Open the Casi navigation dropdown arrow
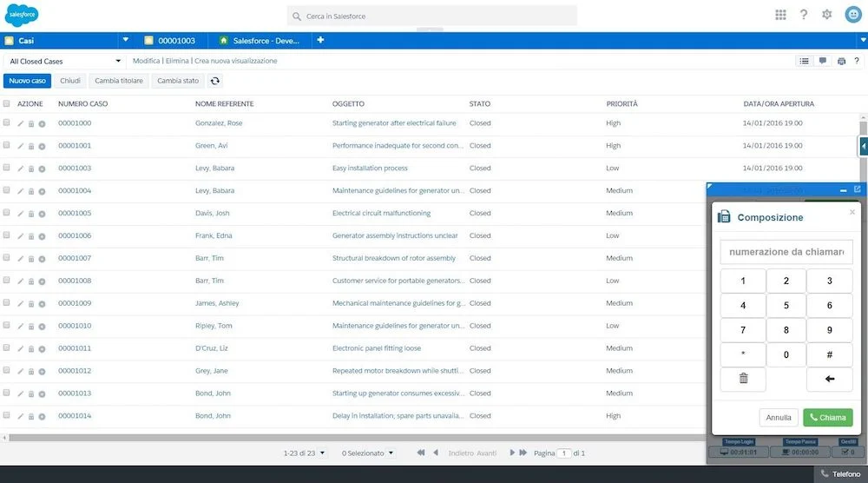The width and height of the screenshot is (868, 483). 126,40
